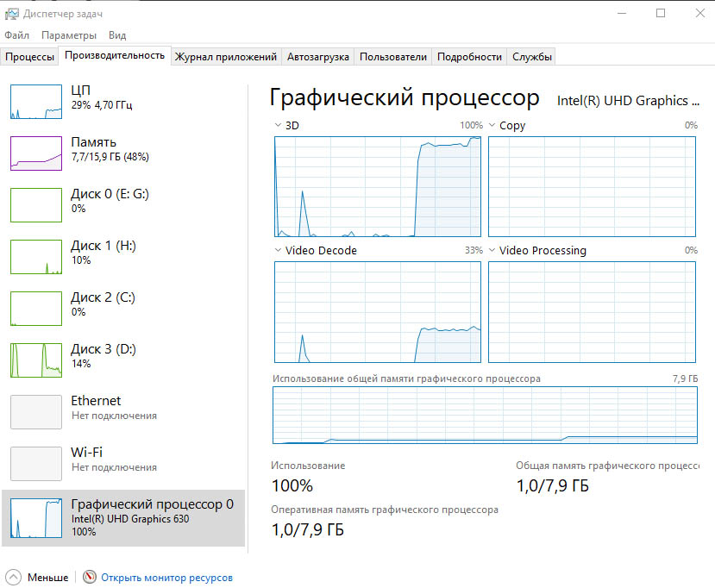Open the 3D engine dropdown
The image size is (715, 588).
278,126
